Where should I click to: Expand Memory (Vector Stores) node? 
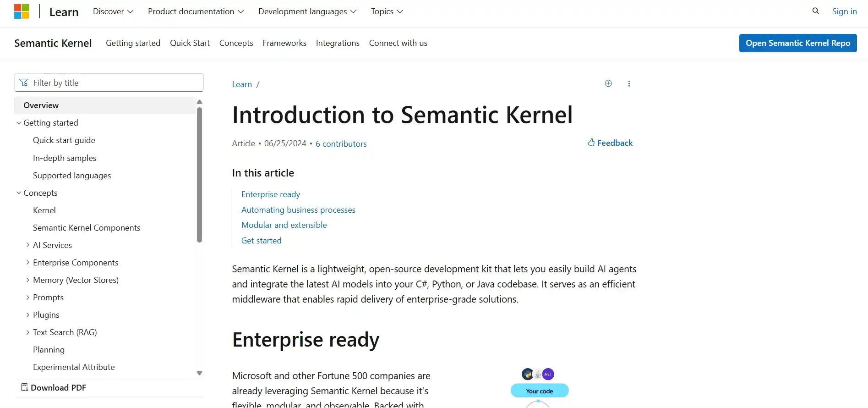click(28, 280)
